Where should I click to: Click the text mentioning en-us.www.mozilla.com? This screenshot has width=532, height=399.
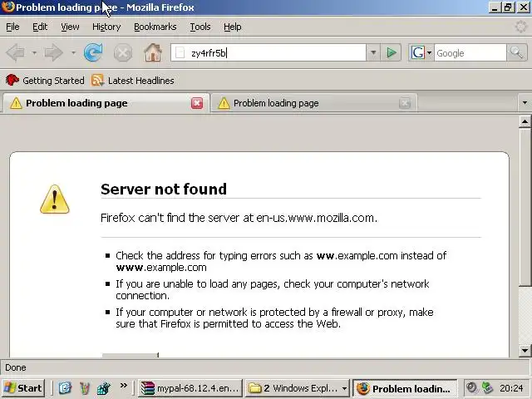239,218
